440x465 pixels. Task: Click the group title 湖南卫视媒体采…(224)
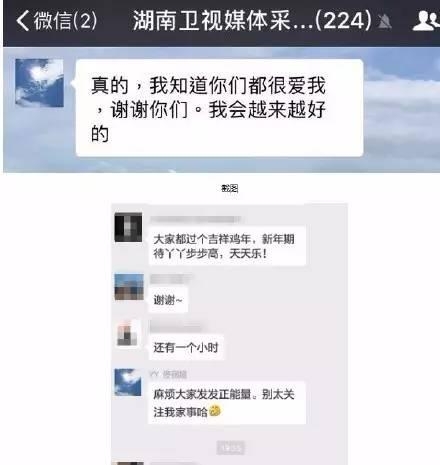tap(252, 20)
